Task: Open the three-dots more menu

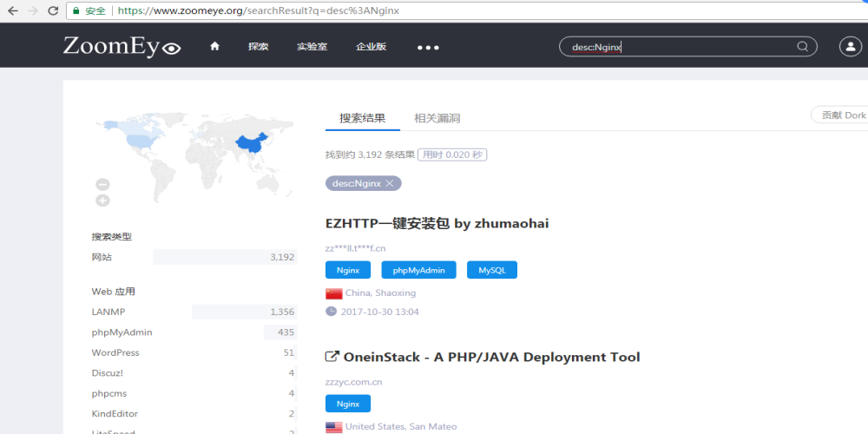Action: (428, 48)
